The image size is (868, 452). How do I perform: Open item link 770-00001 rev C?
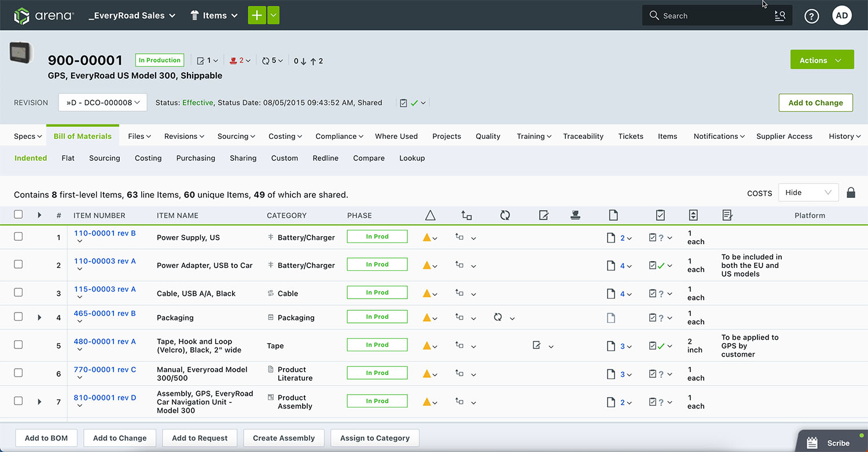pyautogui.click(x=105, y=369)
